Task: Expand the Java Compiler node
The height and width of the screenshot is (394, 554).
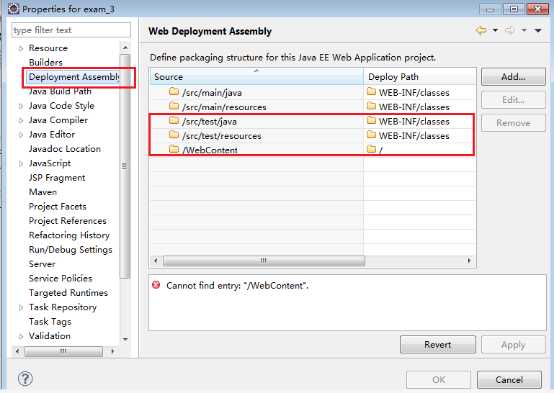Action: tap(21, 120)
